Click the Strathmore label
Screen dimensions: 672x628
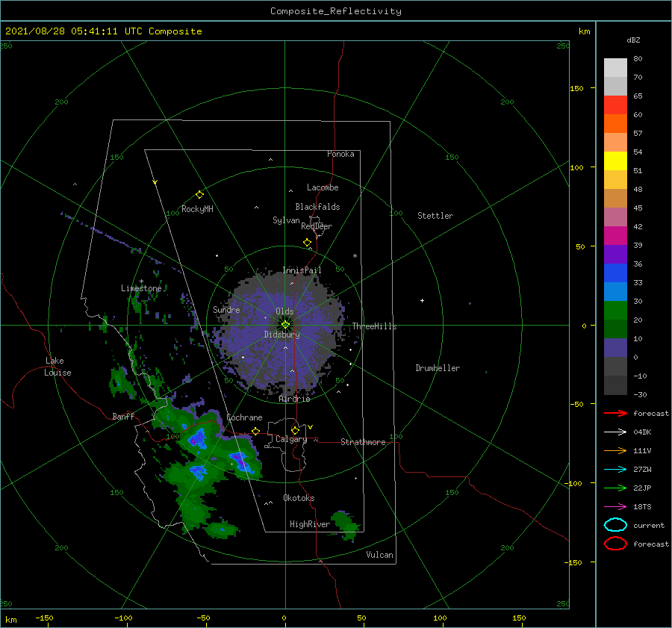[x=363, y=442]
